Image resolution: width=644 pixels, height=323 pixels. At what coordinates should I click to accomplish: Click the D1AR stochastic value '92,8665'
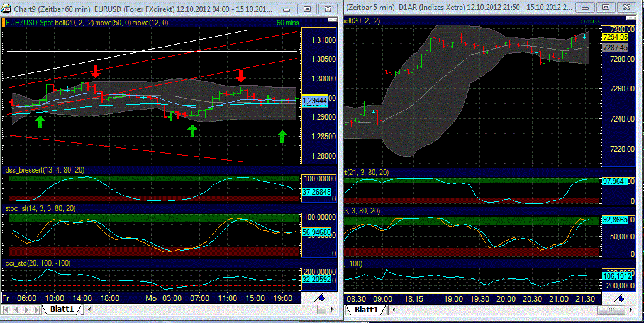(x=615, y=220)
